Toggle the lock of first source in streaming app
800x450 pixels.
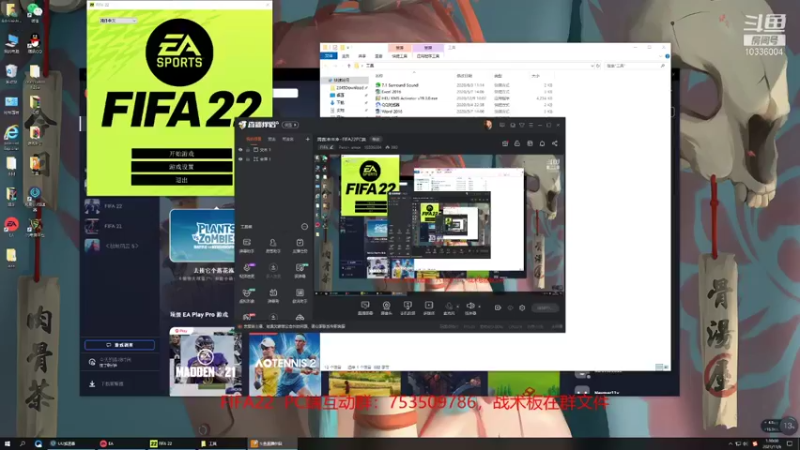(248, 150)
